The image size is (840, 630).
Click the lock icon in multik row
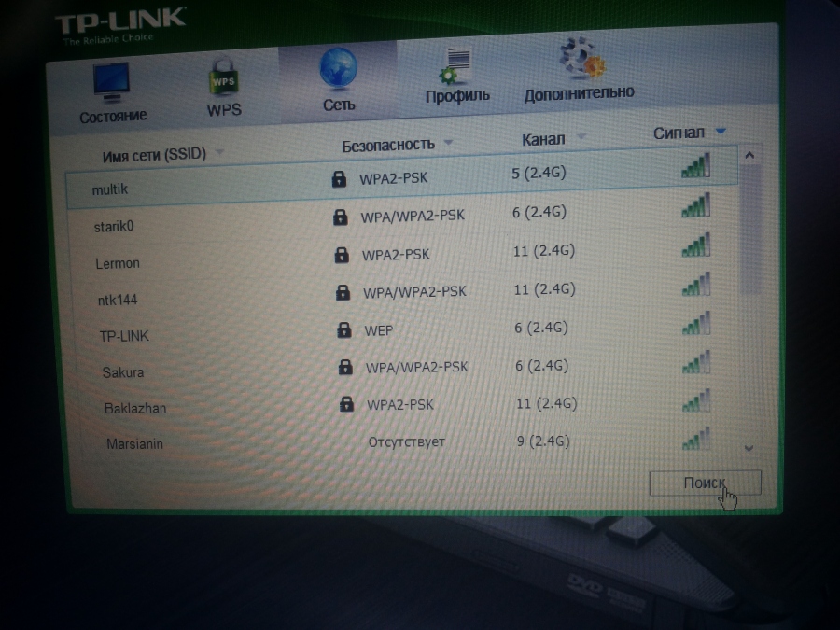click(339, 178)
